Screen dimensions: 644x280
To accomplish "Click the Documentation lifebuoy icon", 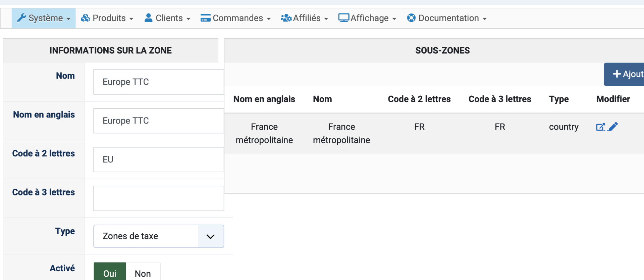I will click(x=411, y=18).
